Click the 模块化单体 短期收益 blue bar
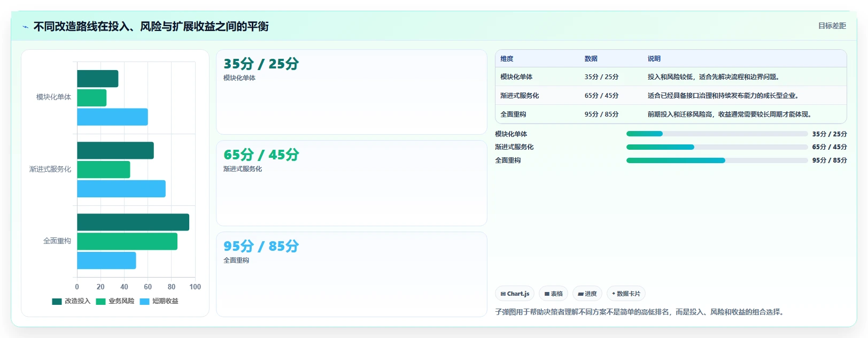 tap(112, 117)
